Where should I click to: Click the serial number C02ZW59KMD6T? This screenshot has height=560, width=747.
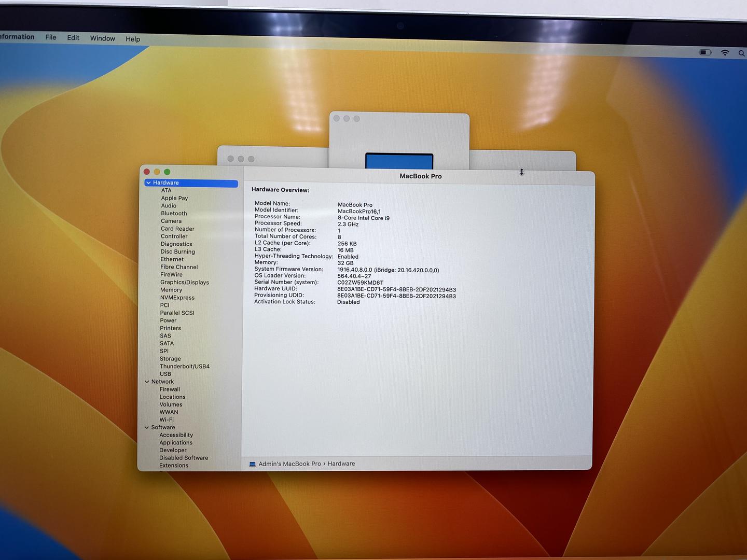(361, 283)
